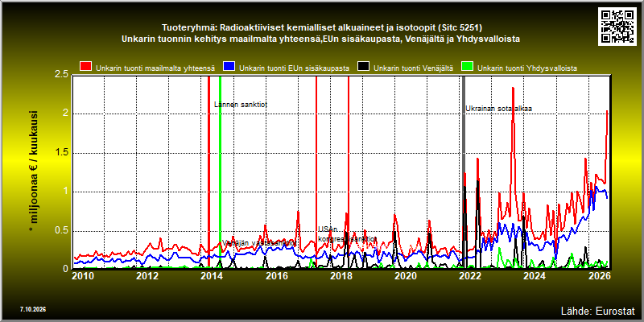Click the 'USAn kongressi sanktiot' annotation
Image resolution: width=644 pixels, height=322 pixels.
347,233
